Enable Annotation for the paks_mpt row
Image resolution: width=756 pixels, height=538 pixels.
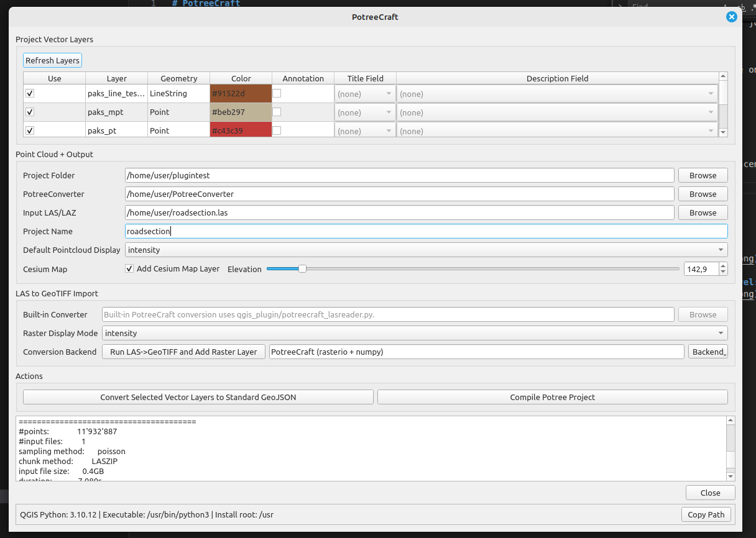(277, 112)
